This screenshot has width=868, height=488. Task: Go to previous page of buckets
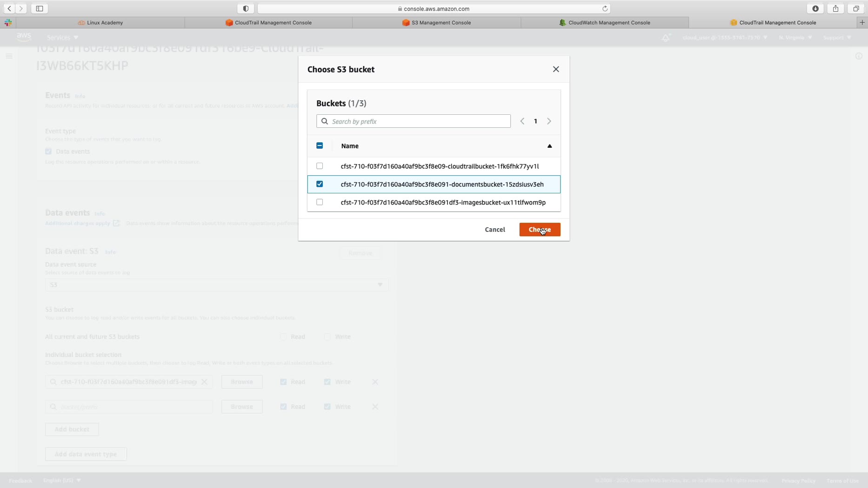coord(522,121)
